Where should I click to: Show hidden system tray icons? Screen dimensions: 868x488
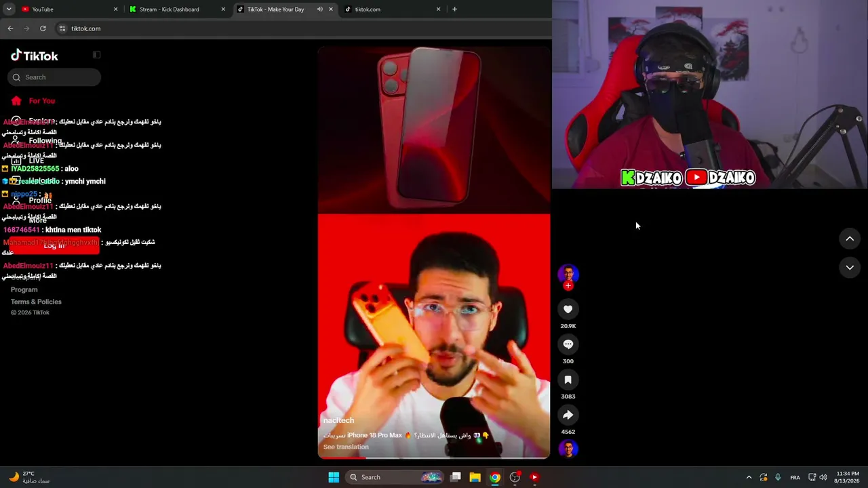click(749, 477)
